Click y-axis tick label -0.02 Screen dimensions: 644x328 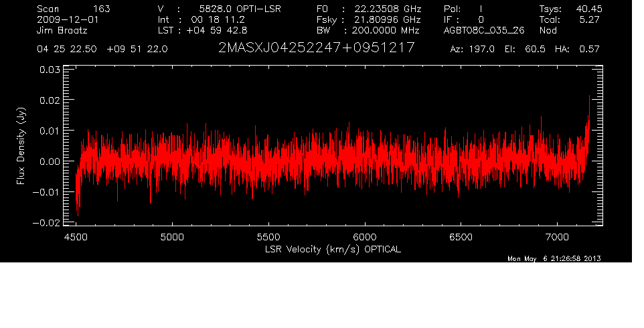pos(46,223)
